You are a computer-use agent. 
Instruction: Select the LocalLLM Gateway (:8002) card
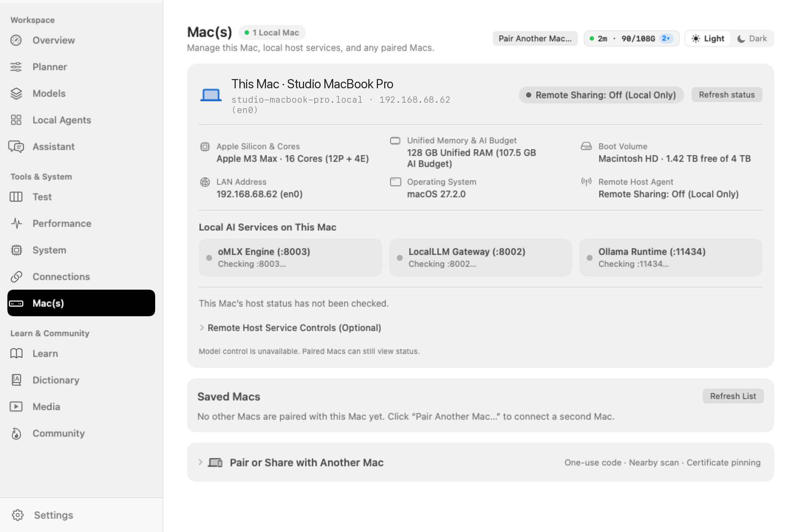pos(481,258)
